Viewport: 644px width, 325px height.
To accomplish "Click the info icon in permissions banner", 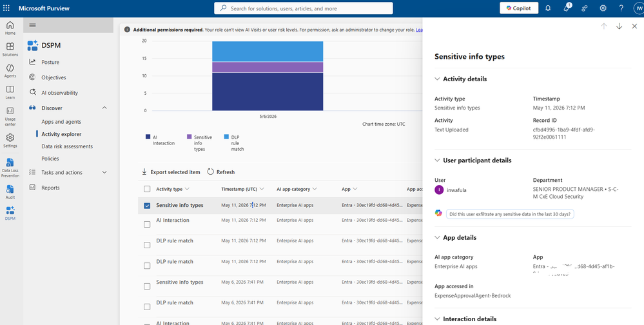I will pyautogui.click(x=128, y=30).
